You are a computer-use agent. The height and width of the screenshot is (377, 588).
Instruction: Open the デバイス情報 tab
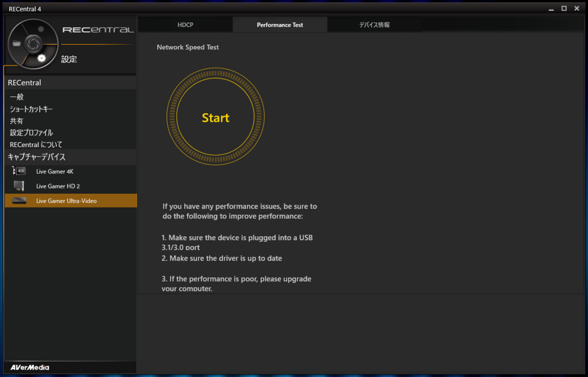pyautogui.click(x=374, y=25)
